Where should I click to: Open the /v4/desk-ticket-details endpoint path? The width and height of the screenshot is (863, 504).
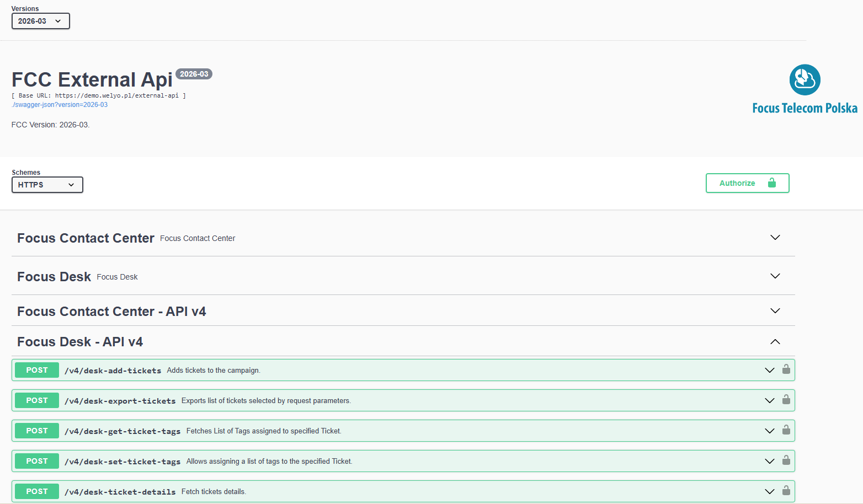(x=120, y=492)
